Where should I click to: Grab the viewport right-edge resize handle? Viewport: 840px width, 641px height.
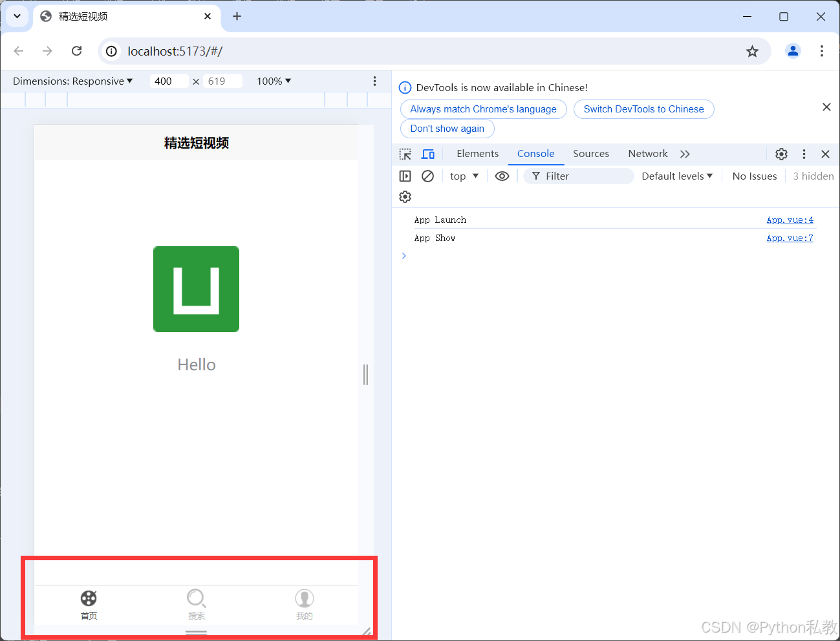coord(366,375)
